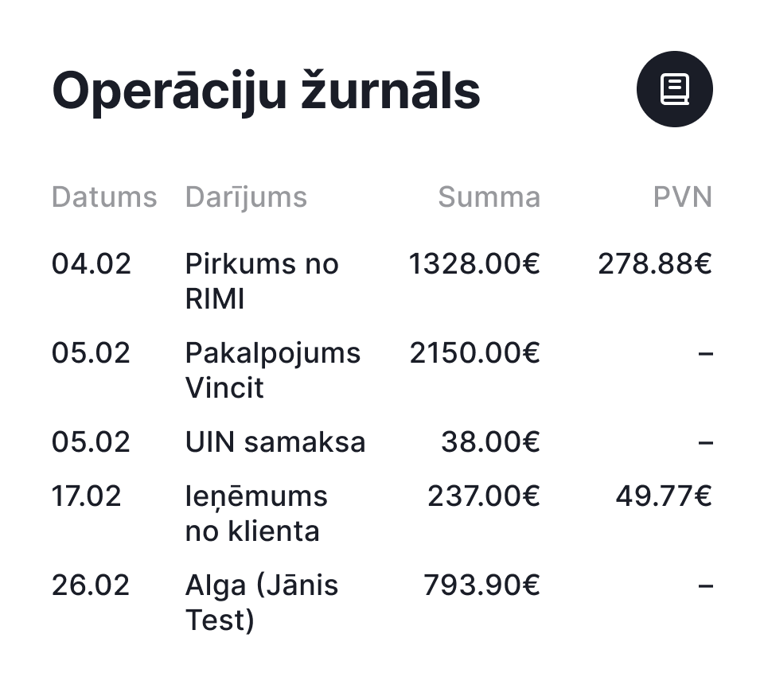Click the 237.00€ amount
Screen dimensions: 764x700
[x=484, y=496]
